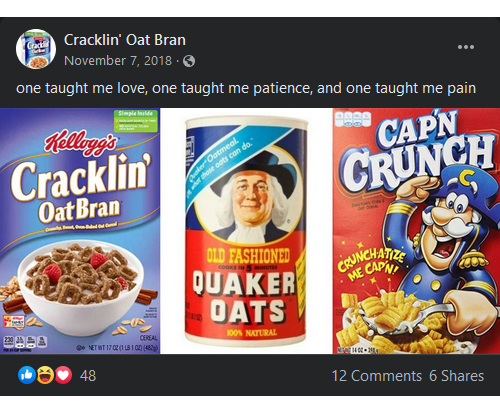The width and height of the screenshot is (500, 414).
Task: Click the blue Like reaction icon
Action: click(27, 375)
